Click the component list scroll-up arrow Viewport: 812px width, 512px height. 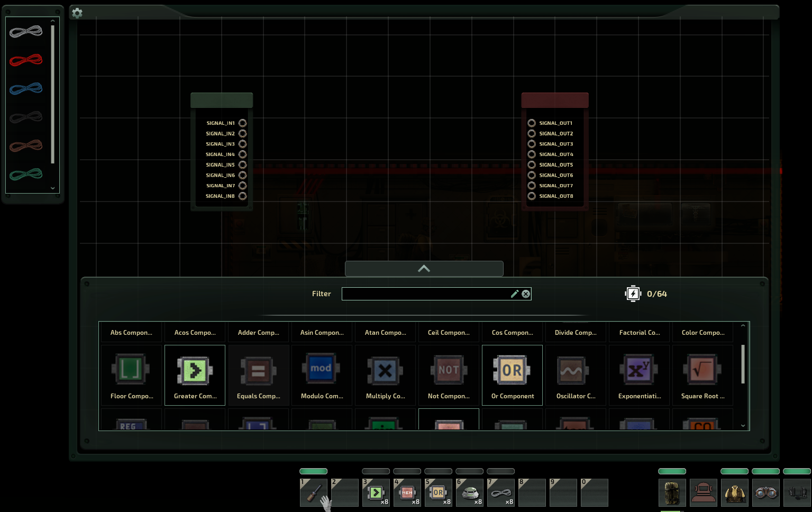743,326
